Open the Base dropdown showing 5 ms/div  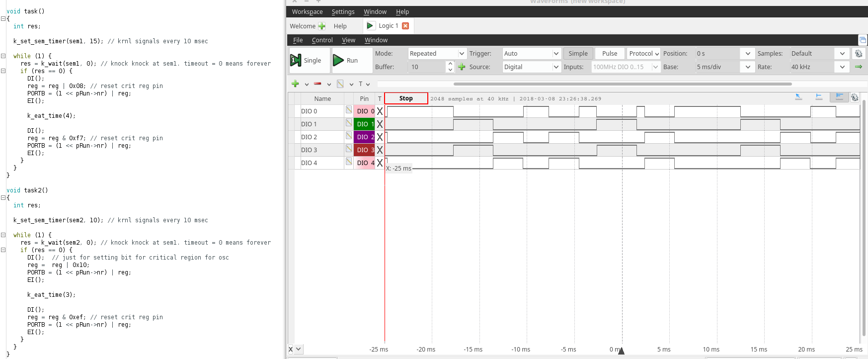coord(725,67)
